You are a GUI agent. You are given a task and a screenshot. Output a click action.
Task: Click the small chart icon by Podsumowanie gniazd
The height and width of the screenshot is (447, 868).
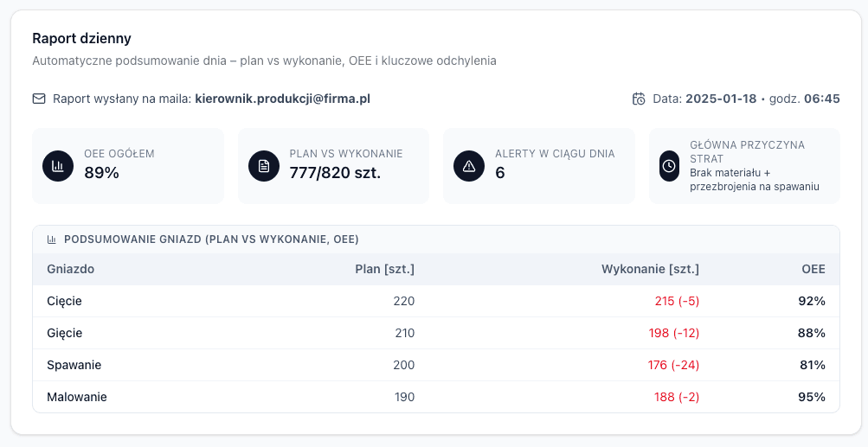pos(52,239)
